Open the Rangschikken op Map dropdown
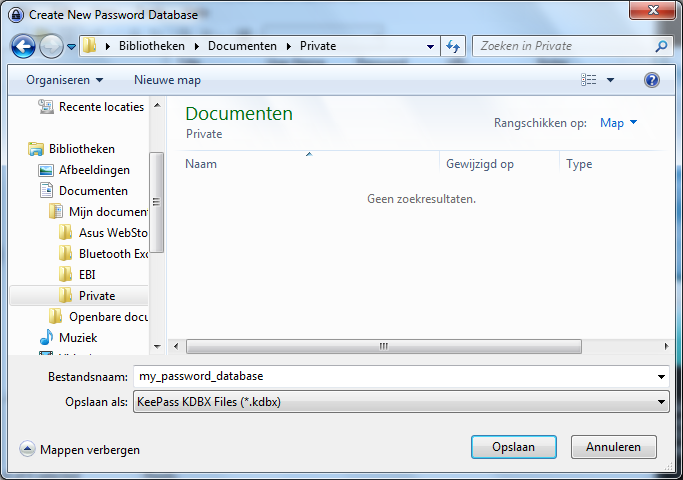Screen dimensions: 683x480 618,123
